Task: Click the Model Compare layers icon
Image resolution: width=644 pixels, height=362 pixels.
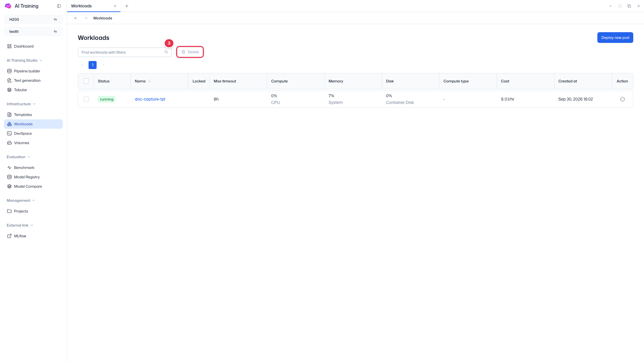Action: tap(9, 186)
